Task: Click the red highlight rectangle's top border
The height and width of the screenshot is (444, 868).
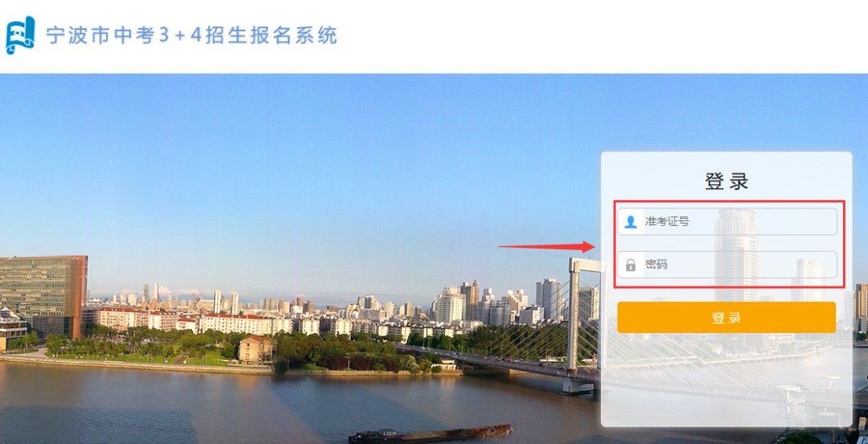Action: coord(729,201)
